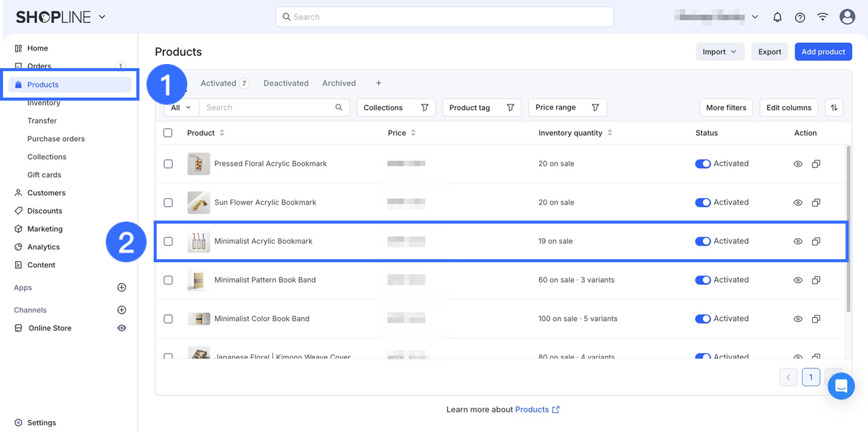Open the notifications bell icon
The width and height of the screenshot is (868, 432).
pyautogui.click(x=777, y=17)
